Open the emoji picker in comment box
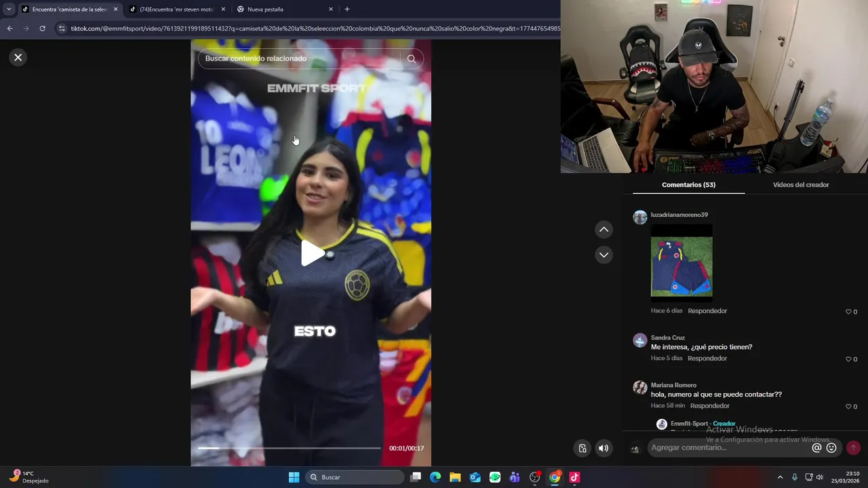 pyautogui.click(x=831, y=447)
